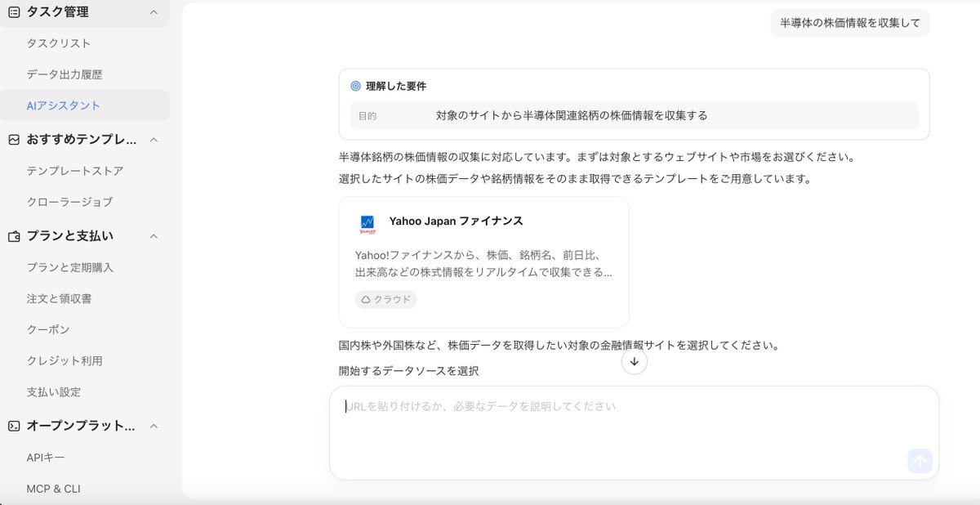This screenshot has width=980, height=505.
Task: Click the 理解した要件 heading
Action: [x=396, y=86]
